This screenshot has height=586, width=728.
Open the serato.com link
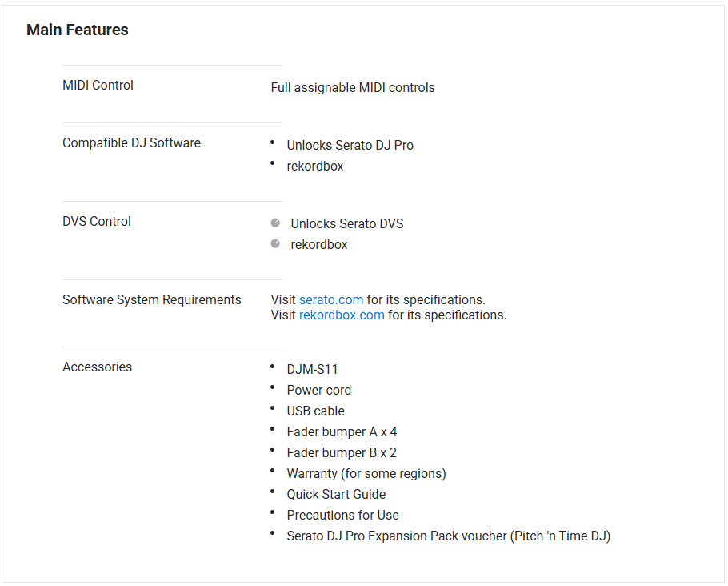331,300
